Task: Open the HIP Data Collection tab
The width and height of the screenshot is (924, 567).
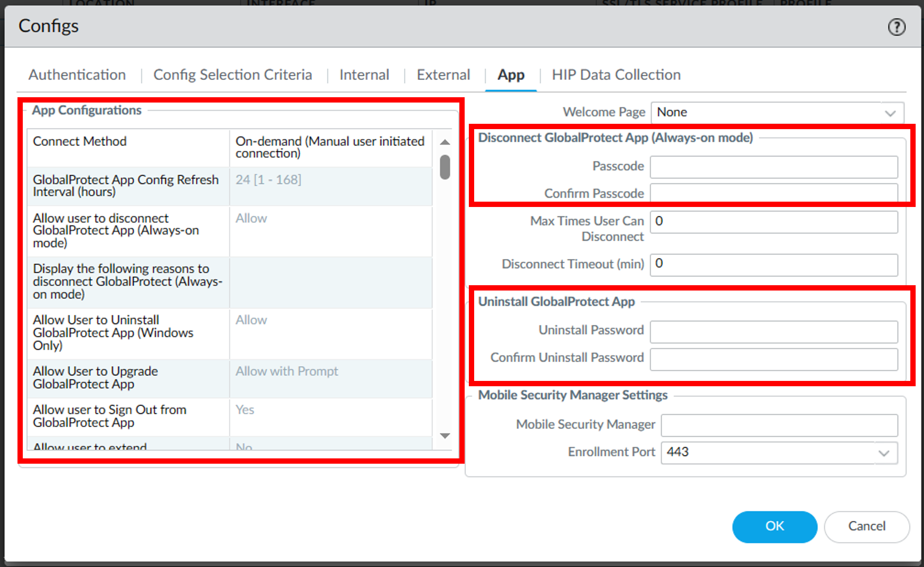Action: pyautogui.click(x=616, y=75)
